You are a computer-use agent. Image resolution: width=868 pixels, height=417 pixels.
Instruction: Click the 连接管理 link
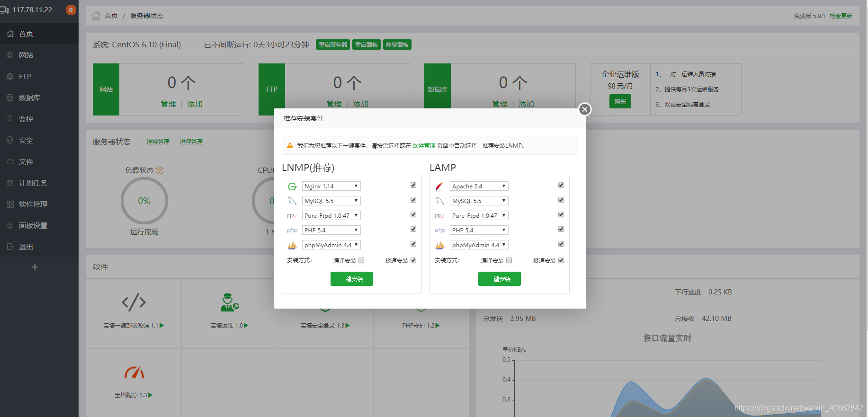(x=158, y=142)
